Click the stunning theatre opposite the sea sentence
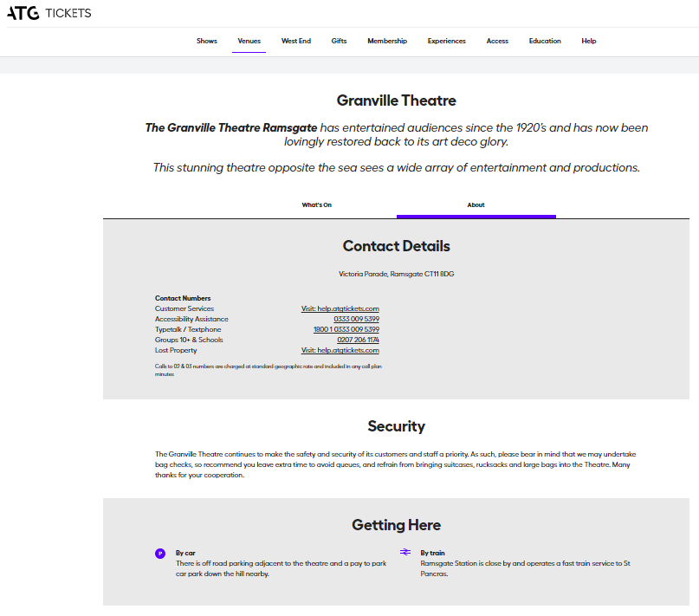The width and height of the screenshot is (699, 616). click(397, 168)
